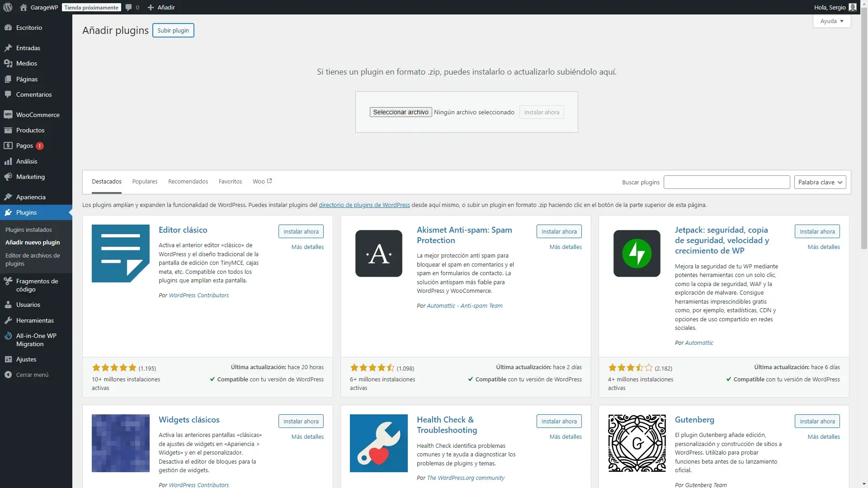Click Tienda próximamente badge in admin bar
868x488 pixels.
pos(91,7)
